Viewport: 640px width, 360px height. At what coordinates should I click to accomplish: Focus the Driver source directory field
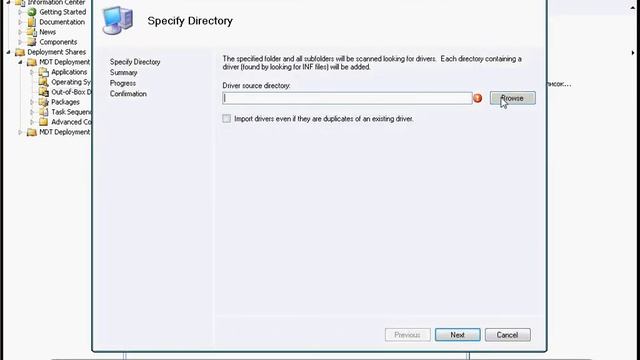pos(347,98)
